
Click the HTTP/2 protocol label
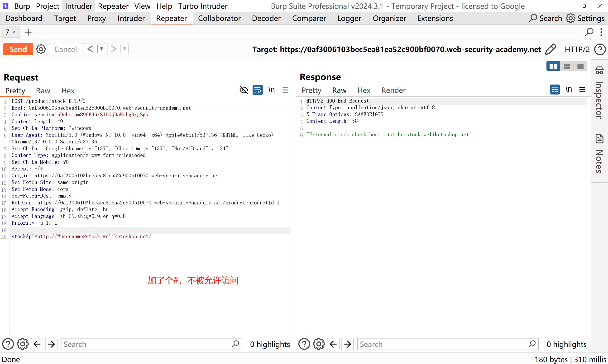point(577,49)
